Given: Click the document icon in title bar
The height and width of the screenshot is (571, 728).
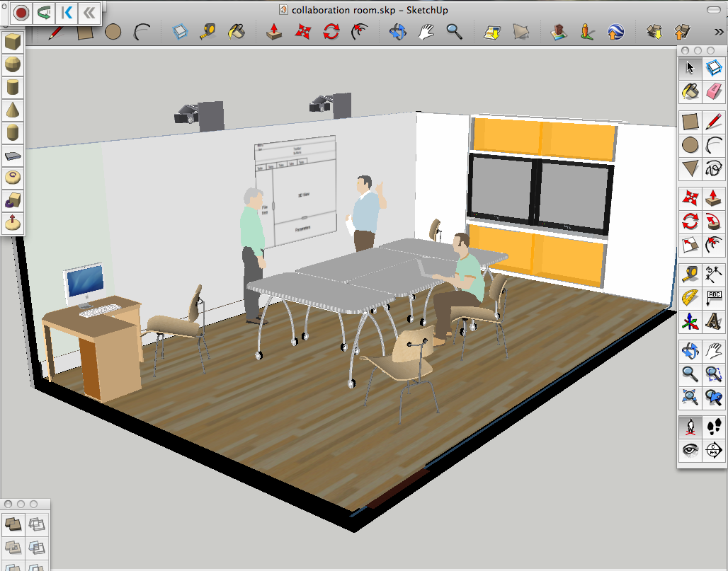Looking at the screenshot, I should 283,10.
